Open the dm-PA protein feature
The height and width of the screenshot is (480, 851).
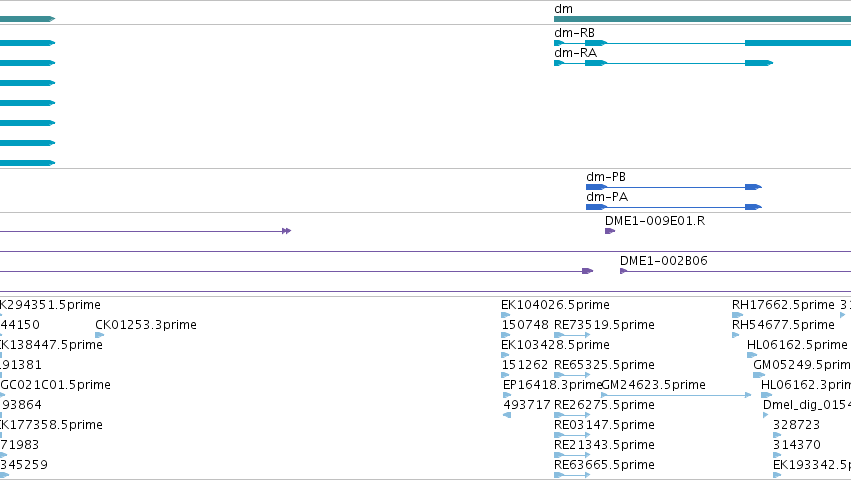click(x=674, y=207)
